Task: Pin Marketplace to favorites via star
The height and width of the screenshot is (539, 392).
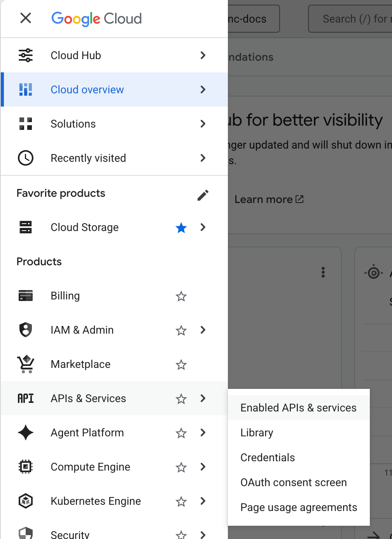Action: click(181, 365)
